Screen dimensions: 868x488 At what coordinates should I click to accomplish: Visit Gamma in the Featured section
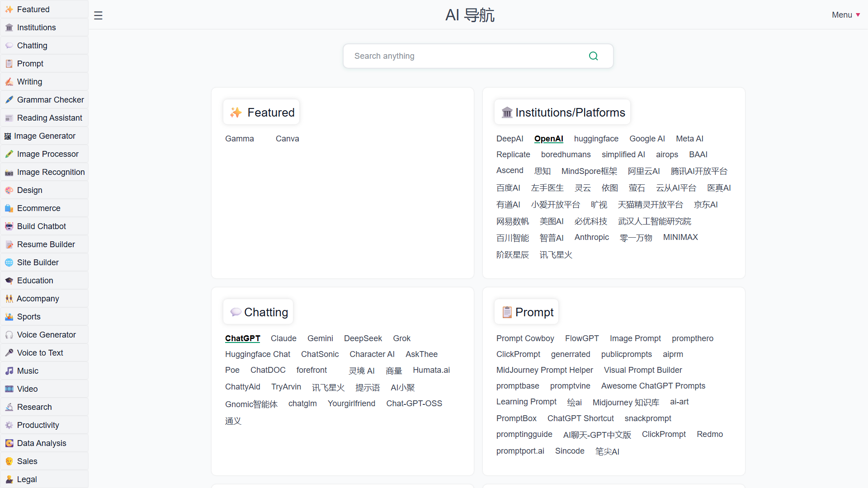coord(240,138)
